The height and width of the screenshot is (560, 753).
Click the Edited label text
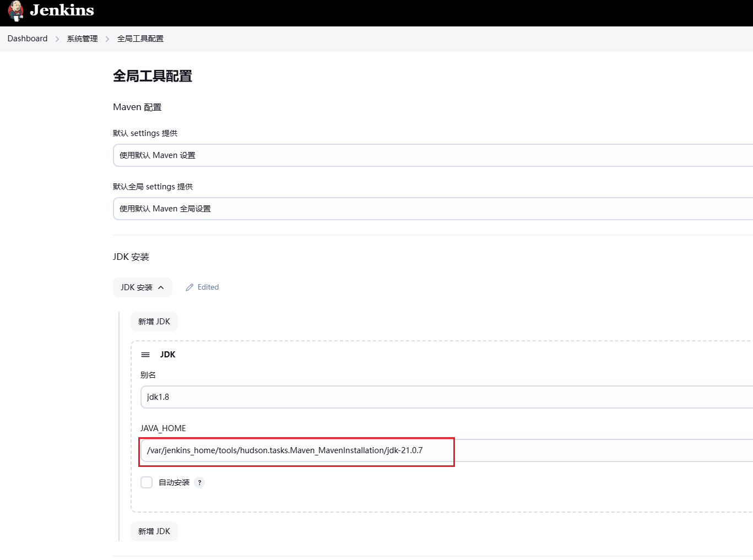208,287
